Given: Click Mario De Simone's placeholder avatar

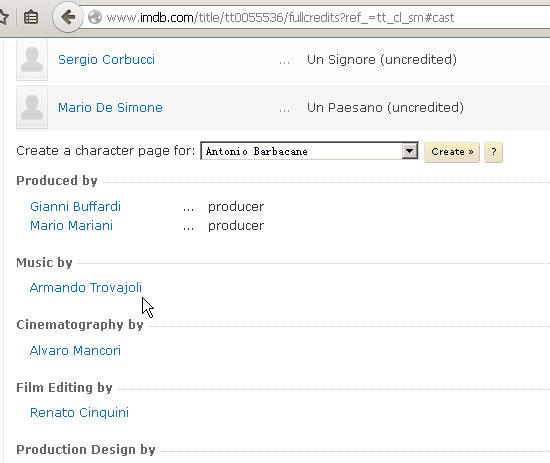Looking at the screenshot, I should tap(32, 107).
